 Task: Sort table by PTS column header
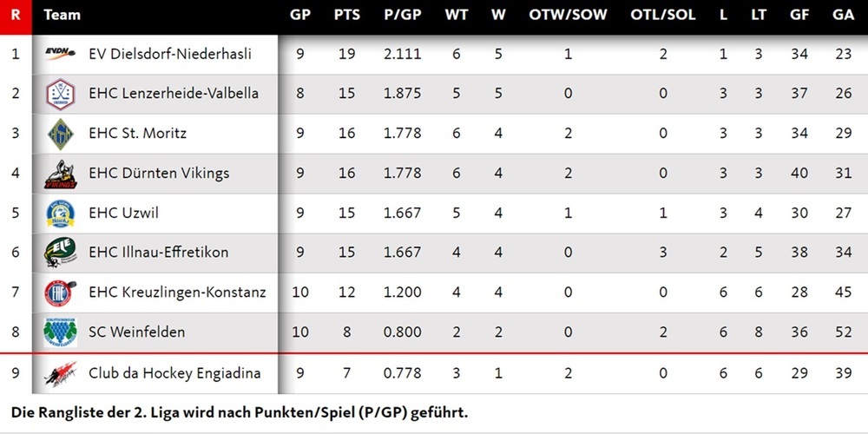point(346,15)
